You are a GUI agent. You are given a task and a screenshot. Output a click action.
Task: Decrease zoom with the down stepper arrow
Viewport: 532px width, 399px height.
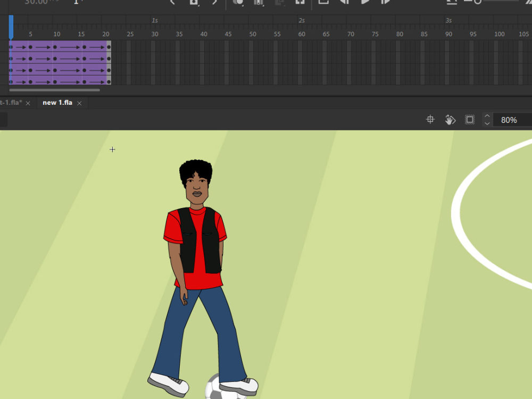point(487,123)
